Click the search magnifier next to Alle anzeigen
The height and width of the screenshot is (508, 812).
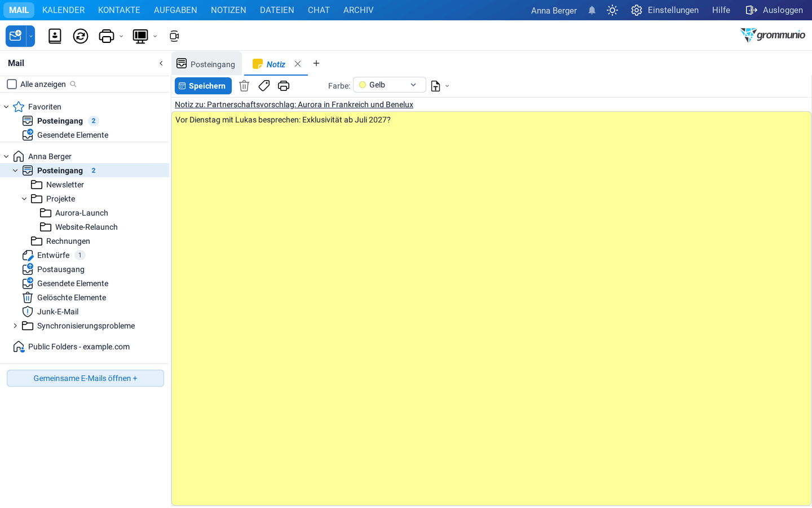pyautogui.click(x=73, y=84)
